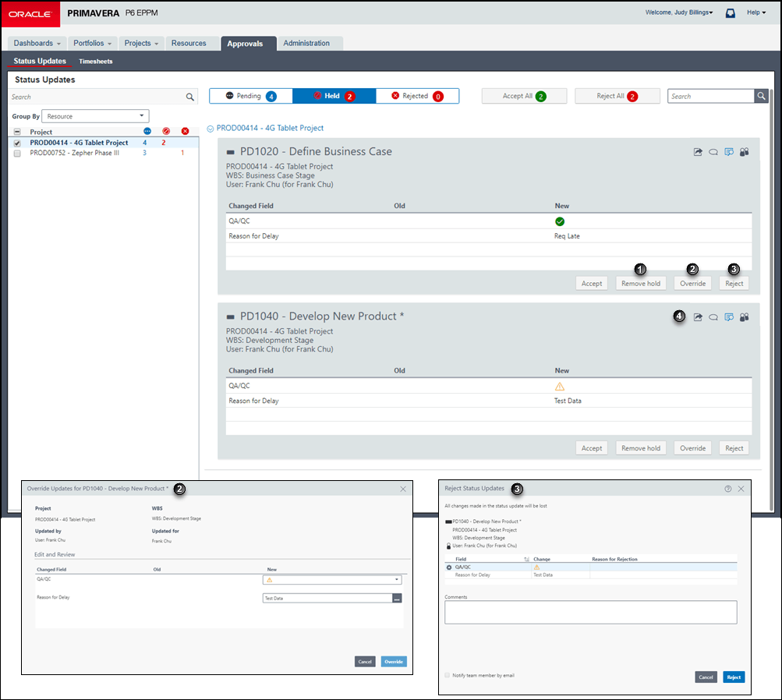The width and height of the screenshot is (782, 700).
Task: Click the QA/QC row gear icon in Reject dialog
Action: (x=449, y=567)
